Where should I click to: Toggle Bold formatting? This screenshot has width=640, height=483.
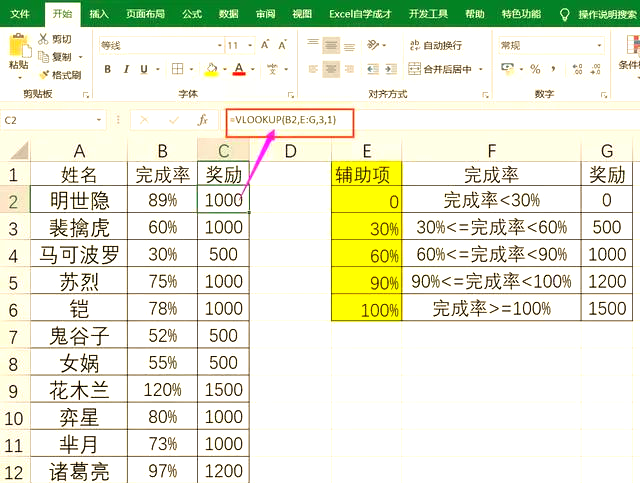click(108, 69)
